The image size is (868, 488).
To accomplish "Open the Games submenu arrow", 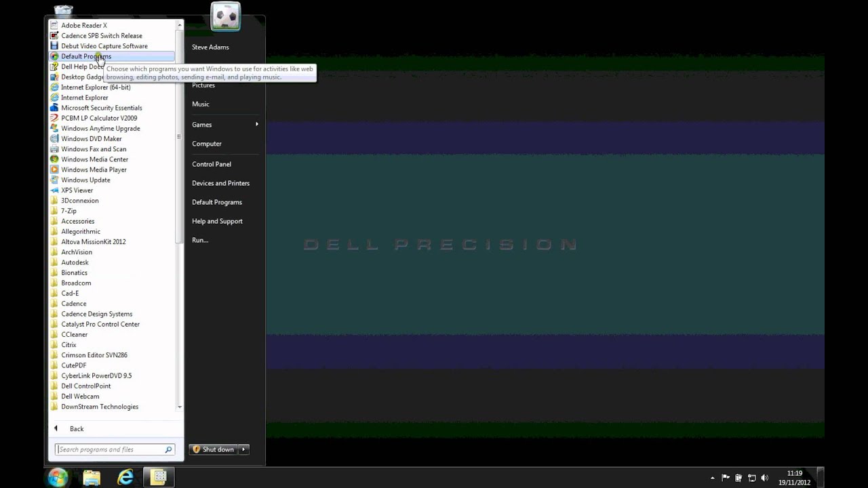I will [257, 124].
